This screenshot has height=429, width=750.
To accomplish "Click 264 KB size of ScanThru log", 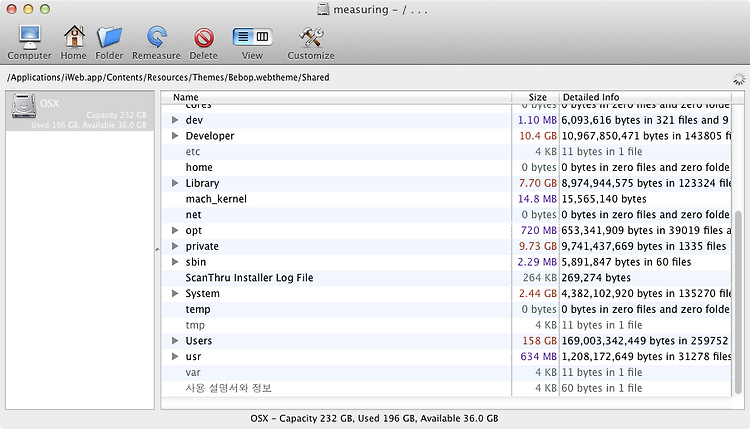I will point(540,278).
